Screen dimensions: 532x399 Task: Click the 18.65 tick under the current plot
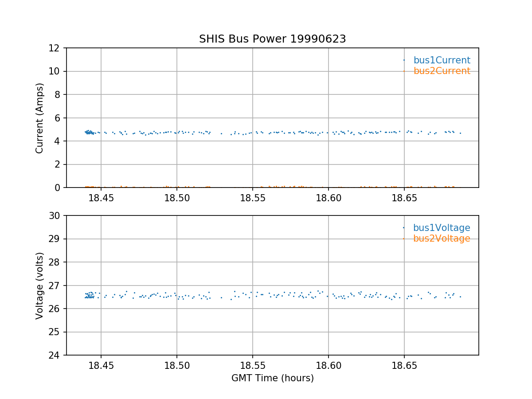click(x=404, y=198)
